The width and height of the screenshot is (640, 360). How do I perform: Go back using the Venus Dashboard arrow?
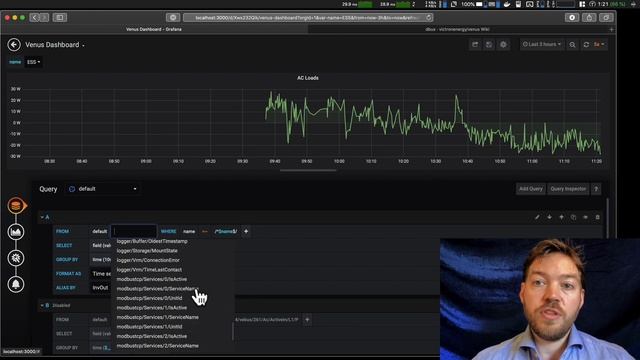[x=14, y=44]
